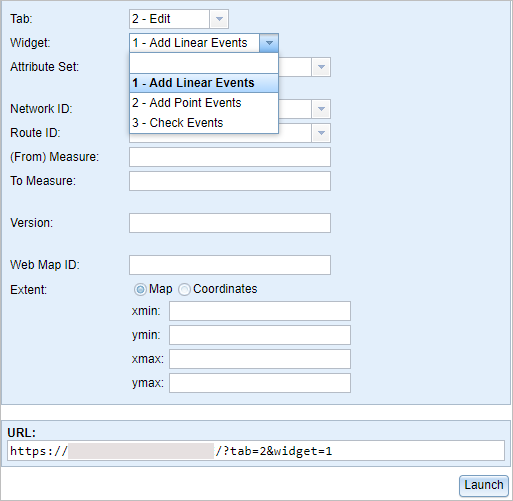Choose 3 - Check Events option
The height and width of the screenshot is (501, 513).
coord(204,123)
